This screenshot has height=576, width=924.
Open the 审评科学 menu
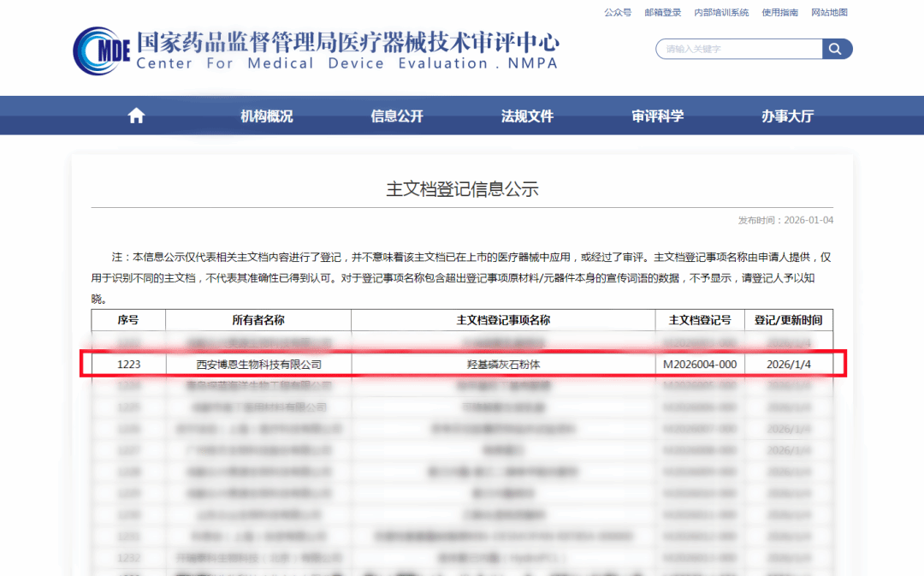[657, 116]
